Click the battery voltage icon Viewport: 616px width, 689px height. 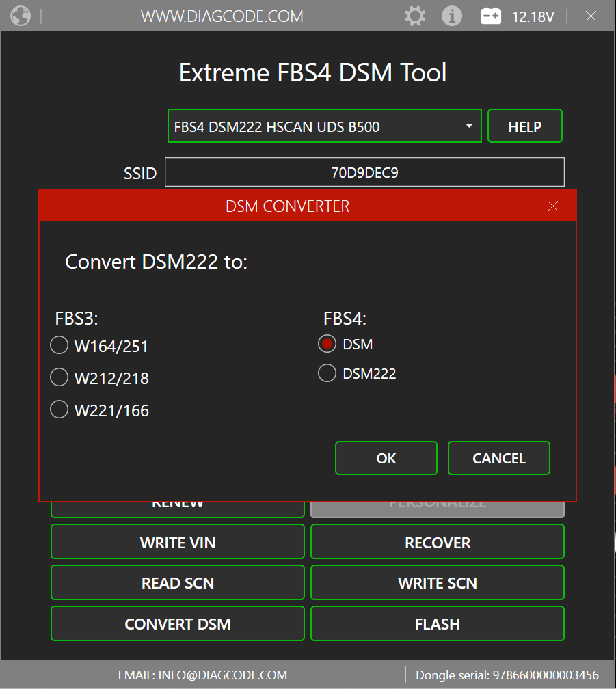click(491, 16)
